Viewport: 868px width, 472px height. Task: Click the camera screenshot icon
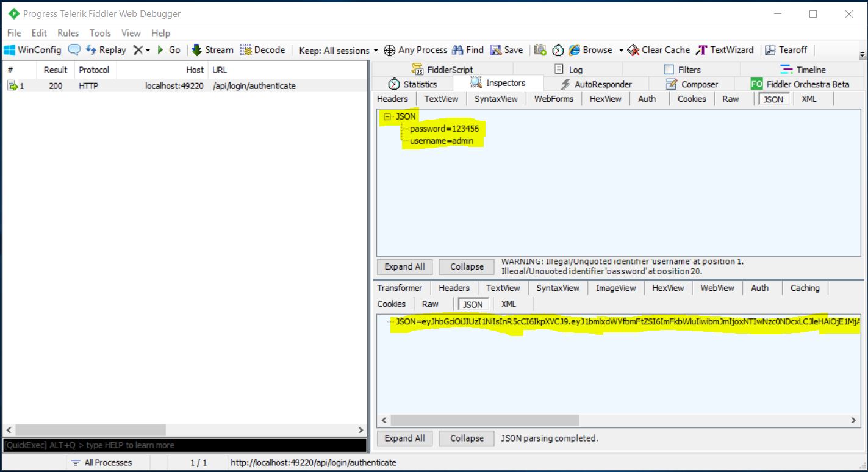coord(540,50)
